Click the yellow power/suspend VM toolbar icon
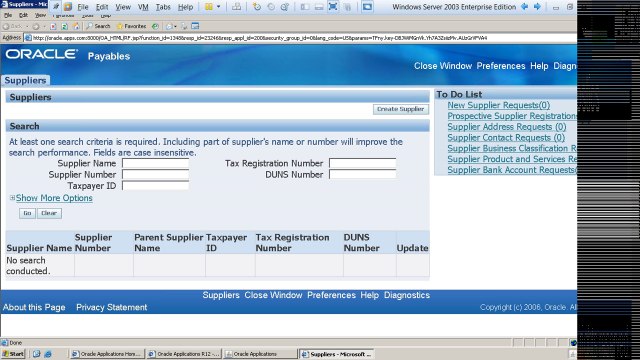Screen dimensions: 640x360 [209, 7]
